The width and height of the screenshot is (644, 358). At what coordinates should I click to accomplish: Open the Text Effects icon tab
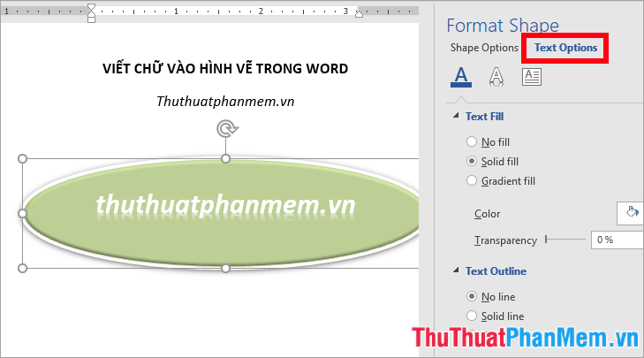click(x=496, y=77)
